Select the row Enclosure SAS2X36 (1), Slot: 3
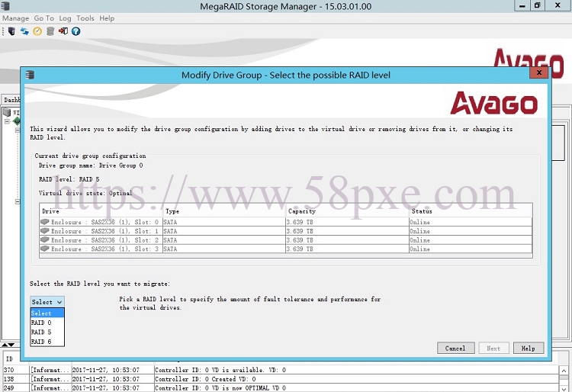Screen dimensions: 572x392 (x=286, y=249)
